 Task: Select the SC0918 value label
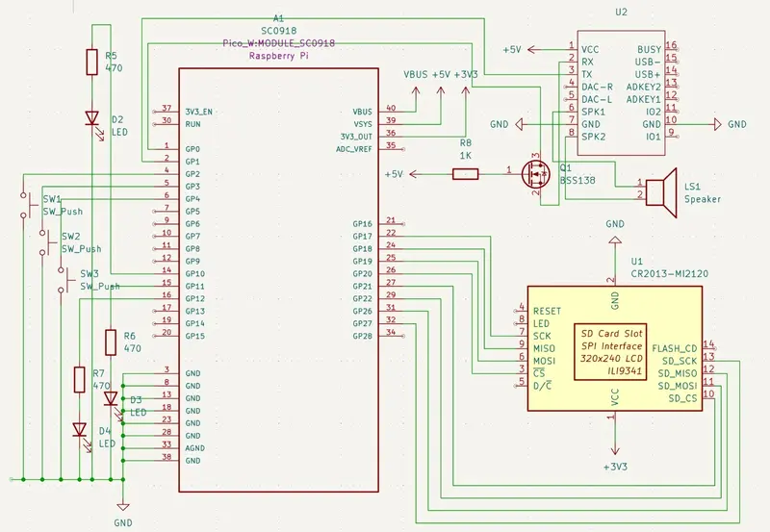pos(278,31)
